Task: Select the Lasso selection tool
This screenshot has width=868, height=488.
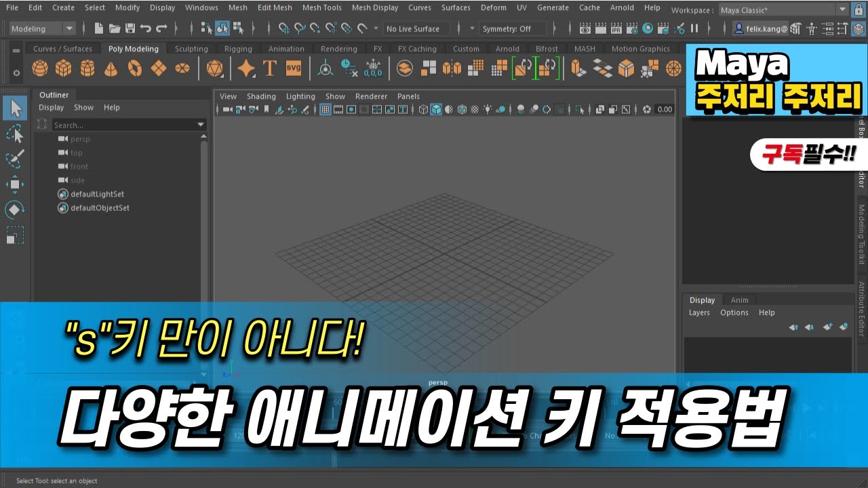Action: [15, 134]
